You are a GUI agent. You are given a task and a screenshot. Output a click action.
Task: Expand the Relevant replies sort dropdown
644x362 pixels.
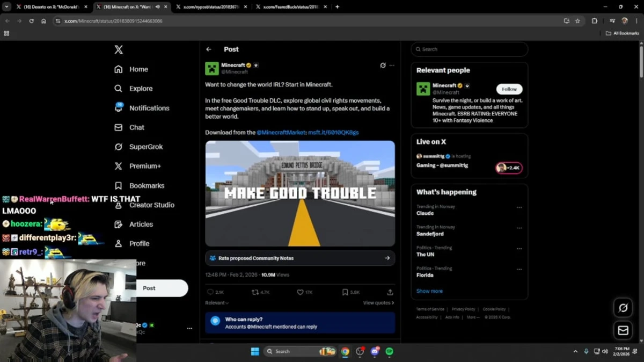217,303
